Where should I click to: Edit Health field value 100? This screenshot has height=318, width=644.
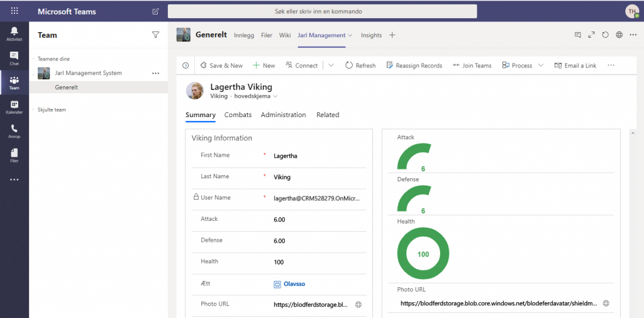pyautogui.click(x=318, y=263)
